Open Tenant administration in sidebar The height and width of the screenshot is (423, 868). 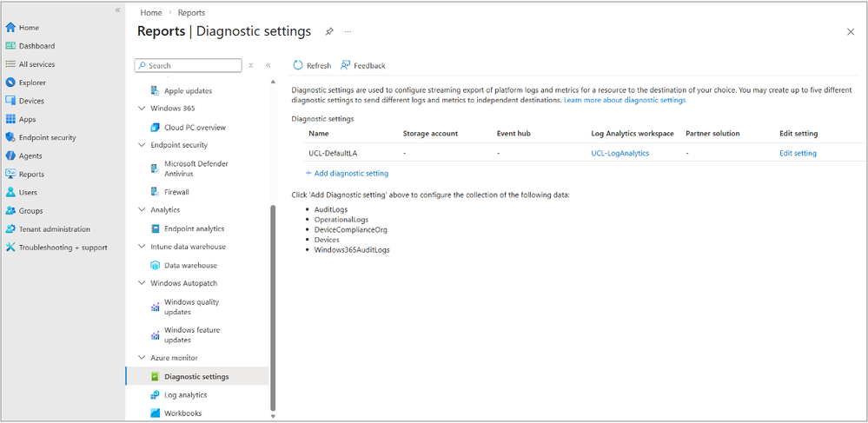point(54,229)
